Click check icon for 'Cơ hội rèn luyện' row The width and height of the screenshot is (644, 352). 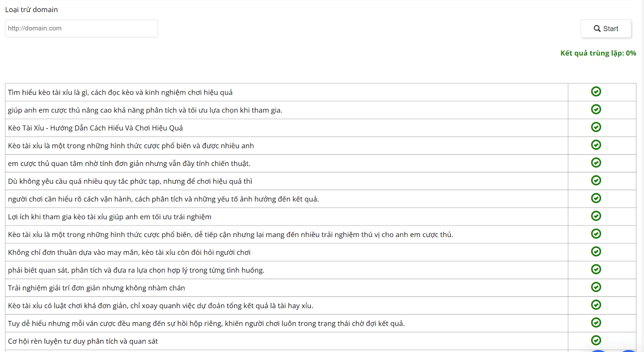596,340
